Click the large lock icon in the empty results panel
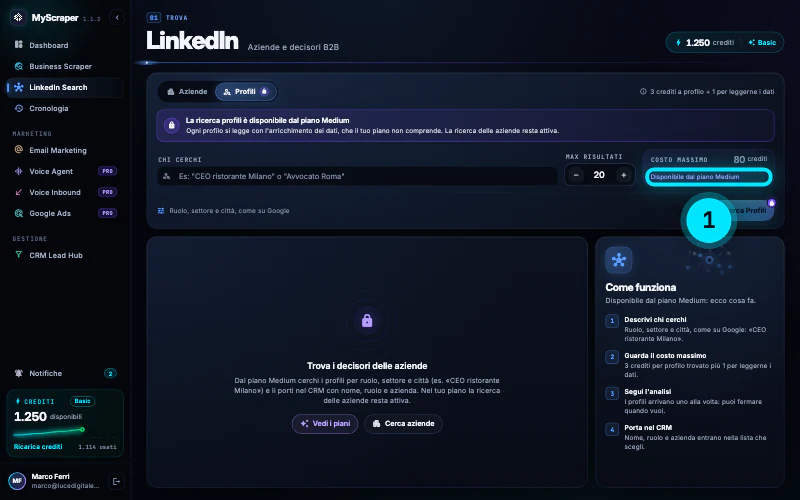This screenshot has width=800, height=500. tap(367, 320)
